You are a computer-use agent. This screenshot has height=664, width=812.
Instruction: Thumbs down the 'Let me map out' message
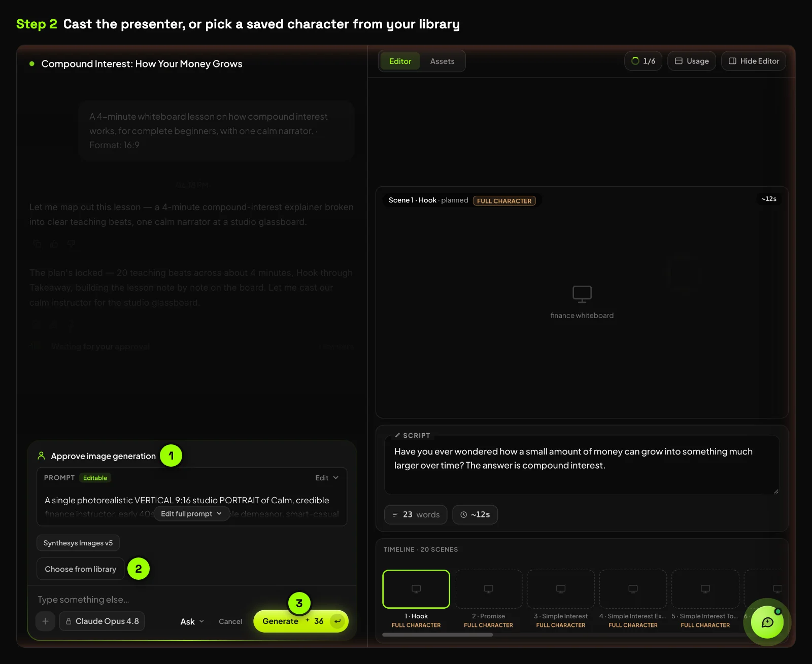pos(72,243)
